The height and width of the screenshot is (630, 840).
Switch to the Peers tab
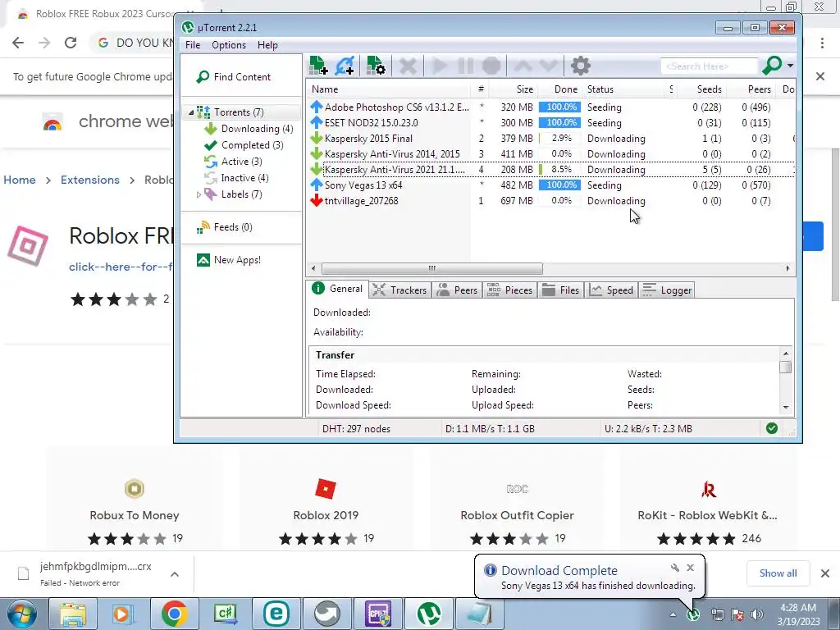coord(458,290)
